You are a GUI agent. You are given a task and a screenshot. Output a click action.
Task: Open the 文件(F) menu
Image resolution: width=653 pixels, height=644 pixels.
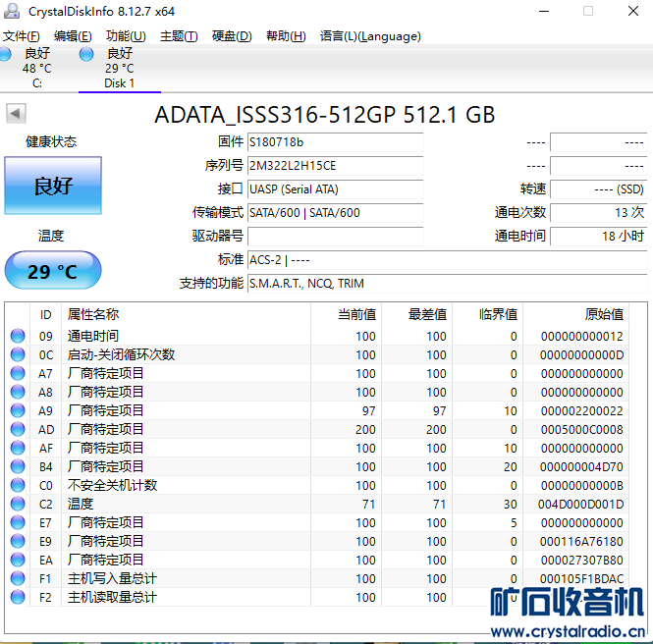pyautogui.click(x=22, y=36)
